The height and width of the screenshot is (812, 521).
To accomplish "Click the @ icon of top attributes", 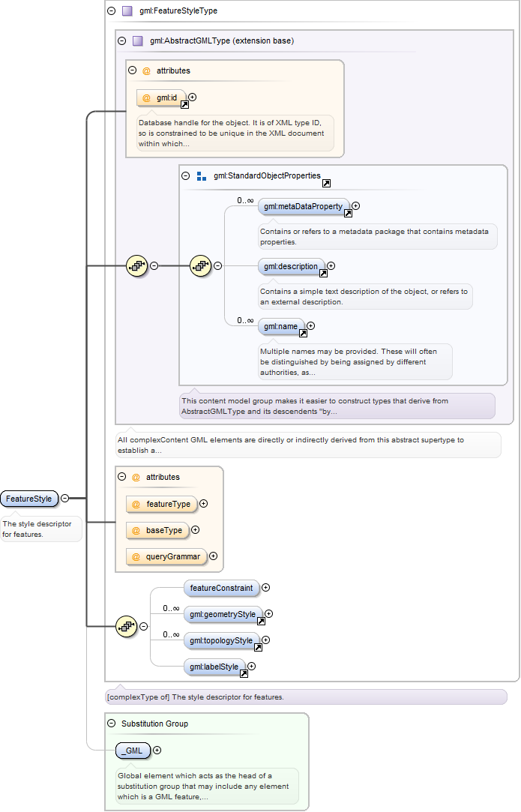I will [x=146, y=71].
